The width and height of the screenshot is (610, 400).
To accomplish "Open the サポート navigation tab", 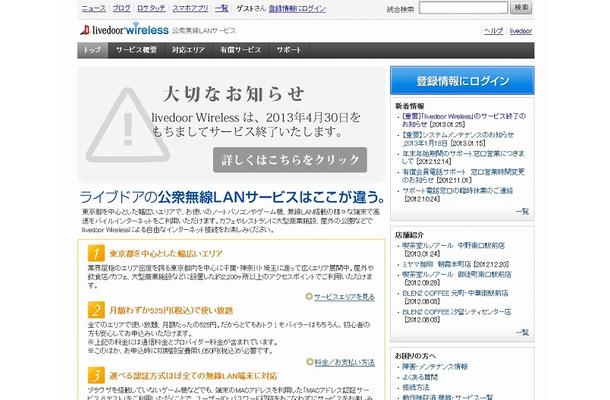I will point(289,50).
